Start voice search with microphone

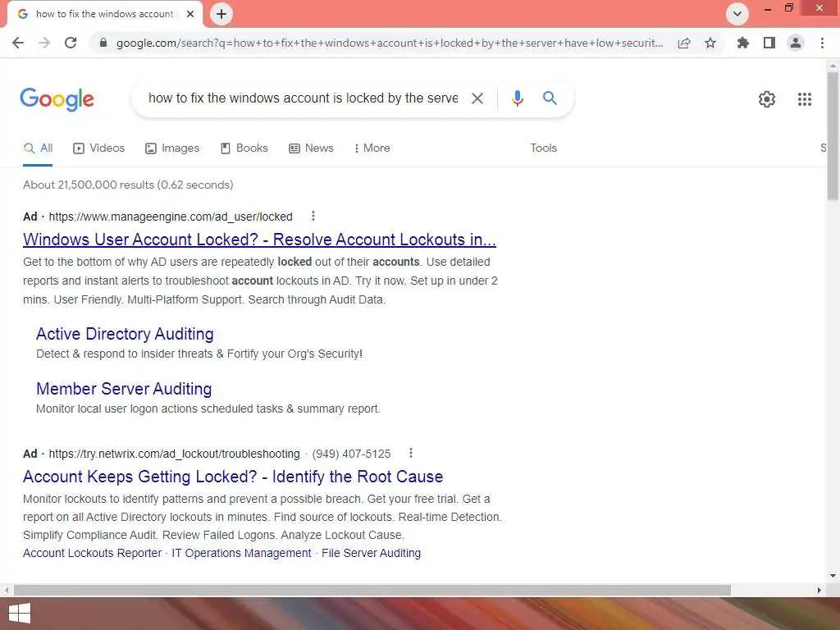click(x=517, y=98)
